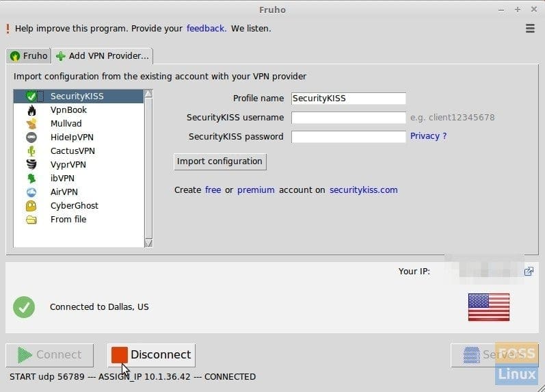This screenshot has width=545, height=392.
Task: Open the Privacy ? link
Action: click(x=428, y=136)
